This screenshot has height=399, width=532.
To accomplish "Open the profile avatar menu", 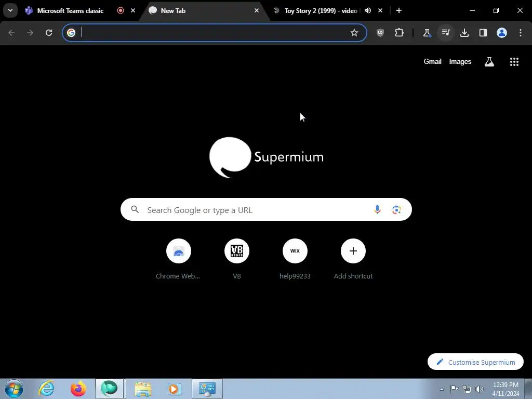I will [x=502, y=33].
